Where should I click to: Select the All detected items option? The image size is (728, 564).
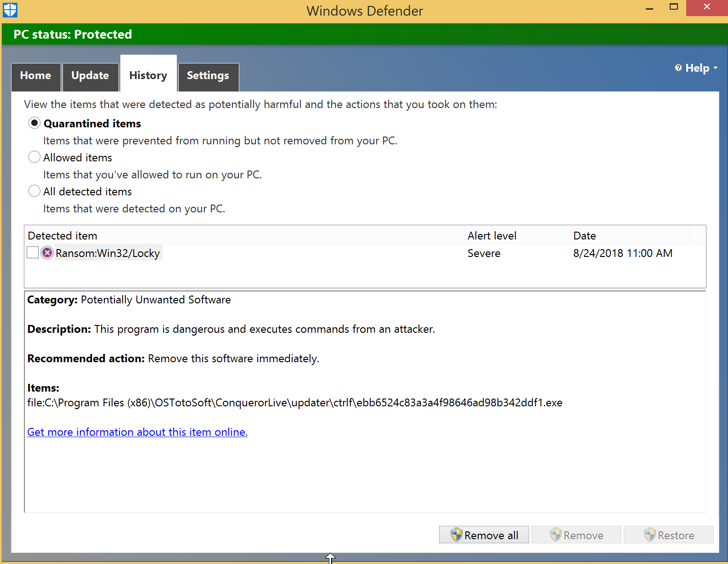pyautogui.click(x=34, y=191)
